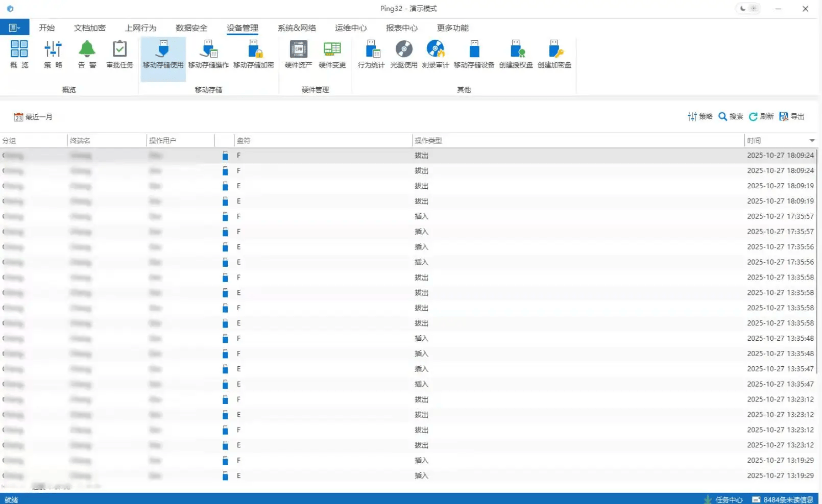Open the blue application menu dropdown
Viewport: 822px width, 504px height.
(14, 28)
